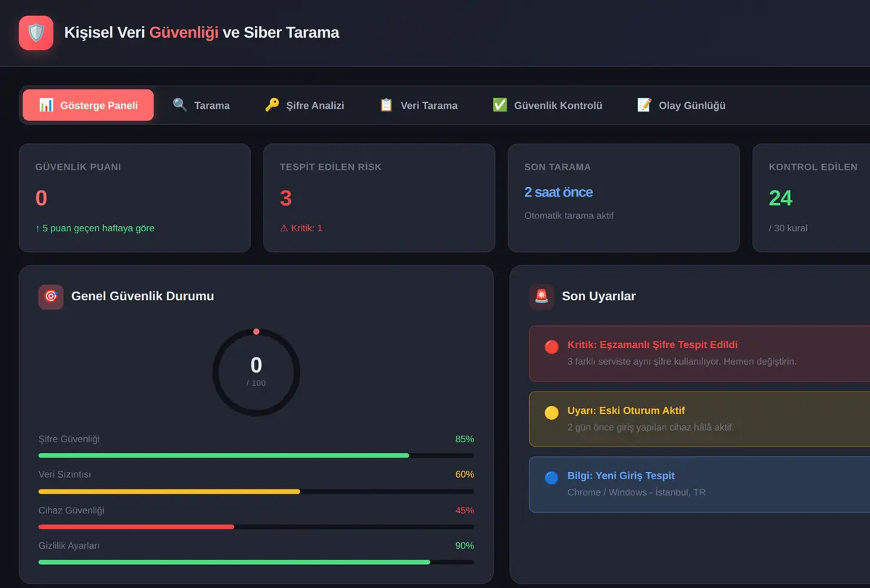Click the '⚠ Kritik: 1' text
The height and width of the screenshot is (588, 870).
tap(301, 228)
